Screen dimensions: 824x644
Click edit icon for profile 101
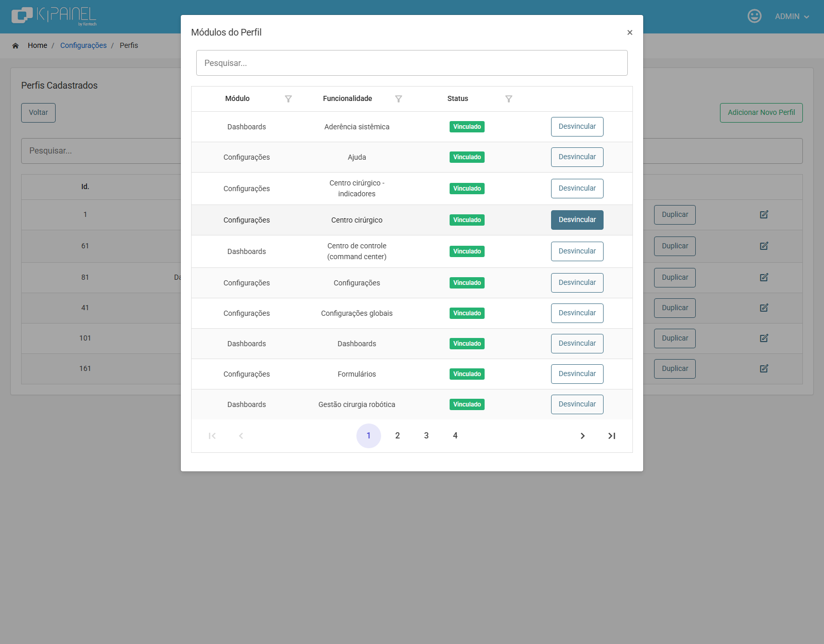tap(764, 338)
